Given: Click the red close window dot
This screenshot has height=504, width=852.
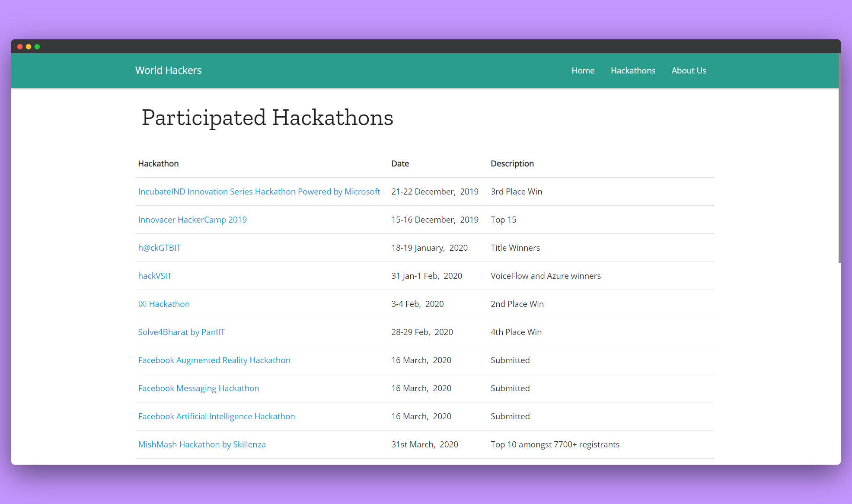Looking at the screenshot, I should 20,47.
